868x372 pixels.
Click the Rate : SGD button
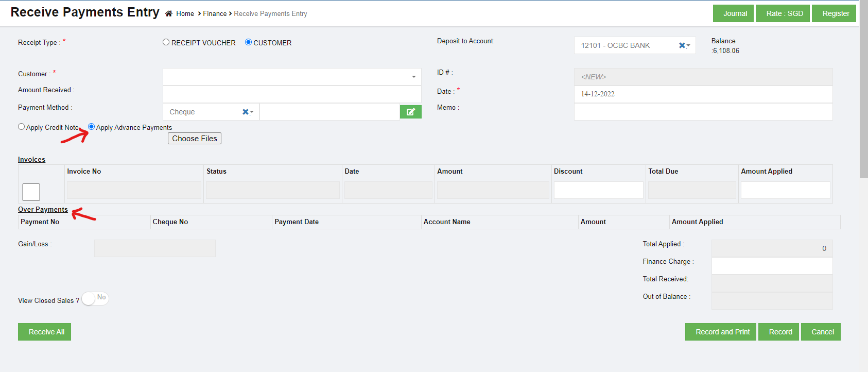(783, 13)
